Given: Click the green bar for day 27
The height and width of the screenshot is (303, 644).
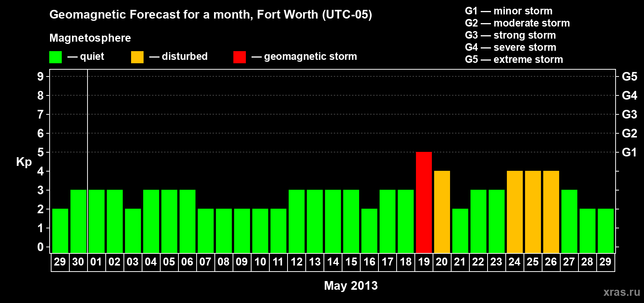Looking at the screenshot, I should [569, 222].
